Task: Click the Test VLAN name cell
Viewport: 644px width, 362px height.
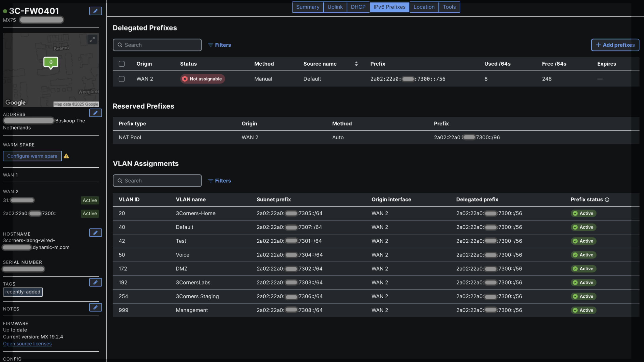Action: pyautogui.click(x=181, y=241)
